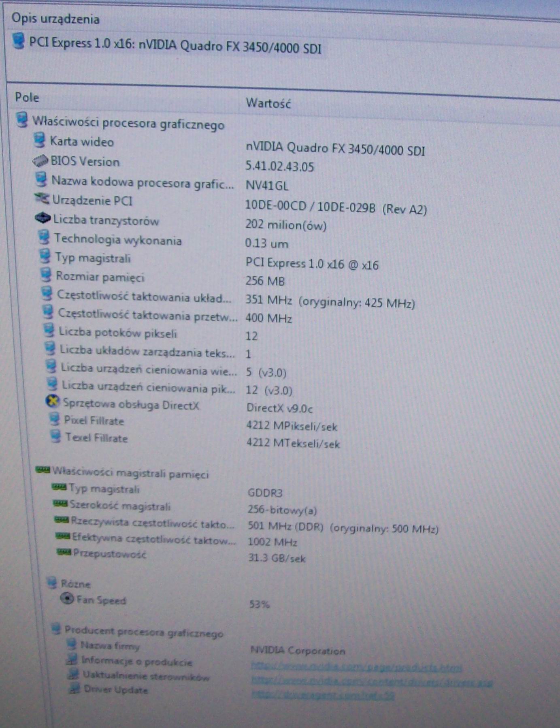560x728 pixels.
Task: Open the NVIDIA drivers download link
Action: click(372, 681)
